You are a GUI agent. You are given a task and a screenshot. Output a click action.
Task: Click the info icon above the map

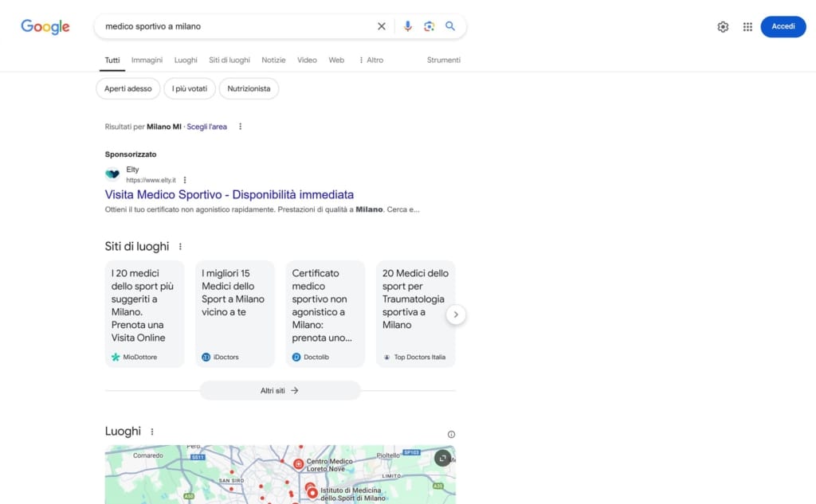(x=451, y=434)
